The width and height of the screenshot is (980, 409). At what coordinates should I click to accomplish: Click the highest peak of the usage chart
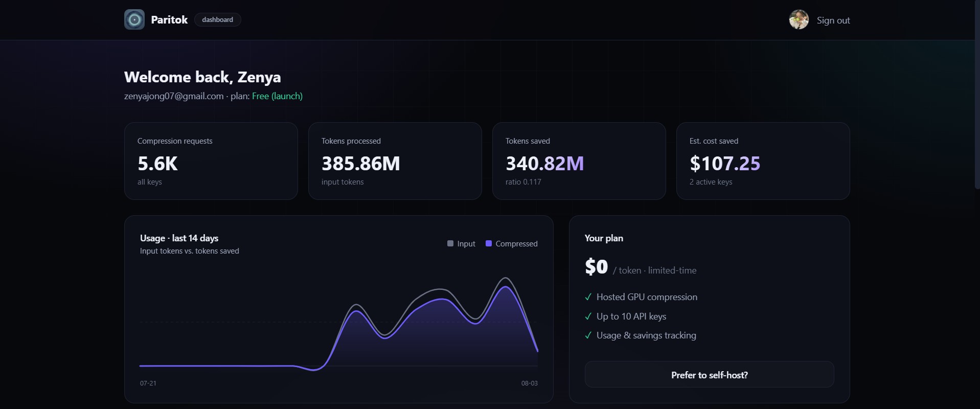506,278
